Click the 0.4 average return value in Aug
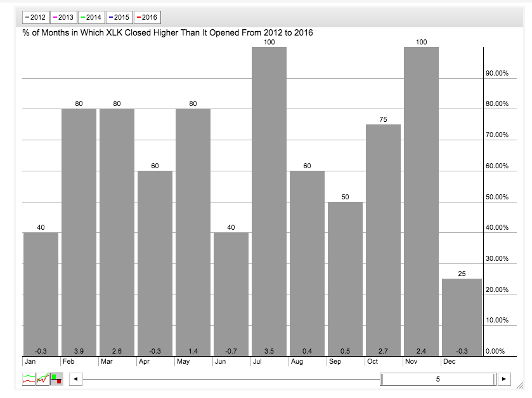This screenshot has width=532, height=398. (307, 351)
